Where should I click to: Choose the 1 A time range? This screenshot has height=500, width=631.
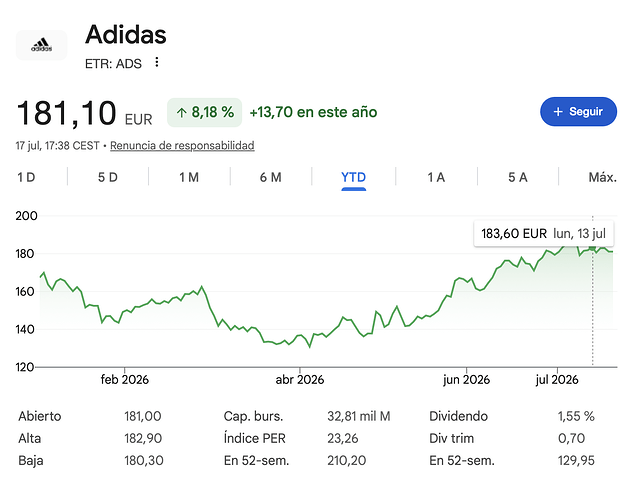click(436, 177)
